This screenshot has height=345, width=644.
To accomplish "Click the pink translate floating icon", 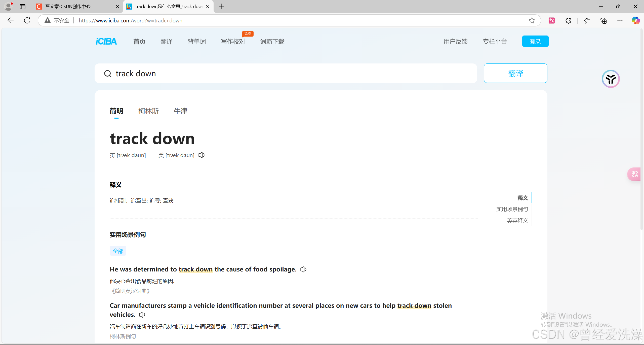I will click(634, 174).
